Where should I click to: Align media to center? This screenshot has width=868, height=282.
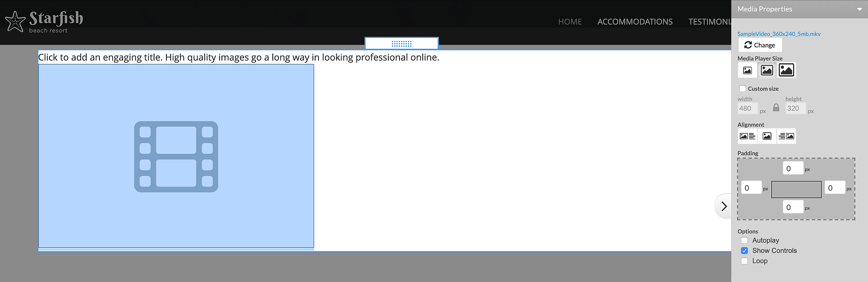767,136
